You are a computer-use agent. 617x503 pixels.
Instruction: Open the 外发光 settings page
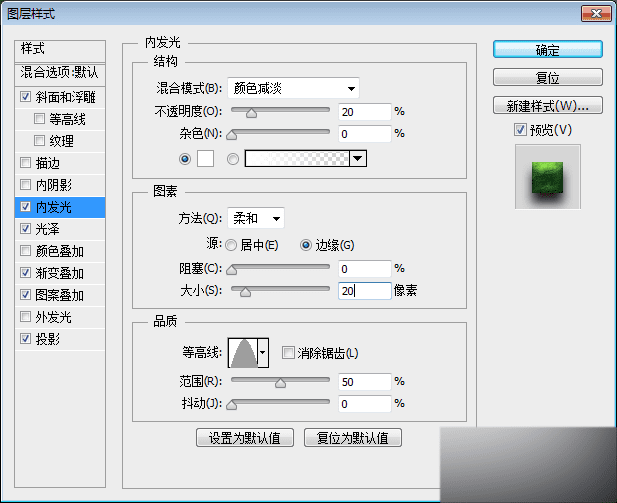[54, 317]
